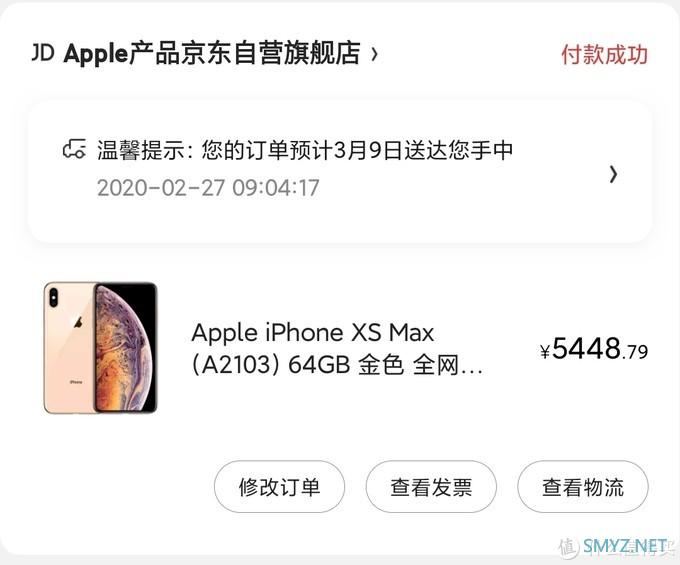Open the Apple产品京东自营旗舰店 store link
The width and height of the screenshot is (680, 565).
coord(212,53)
